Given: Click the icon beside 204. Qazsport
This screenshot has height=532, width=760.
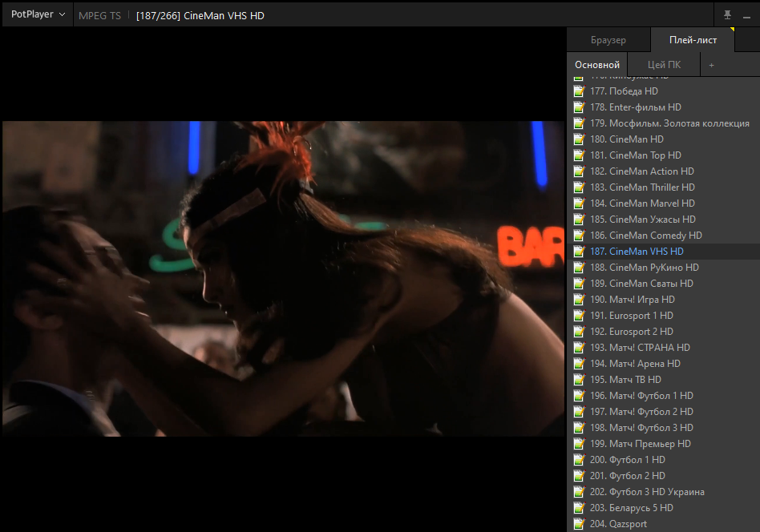Looking at the screenshot, I should pos(579,523).
